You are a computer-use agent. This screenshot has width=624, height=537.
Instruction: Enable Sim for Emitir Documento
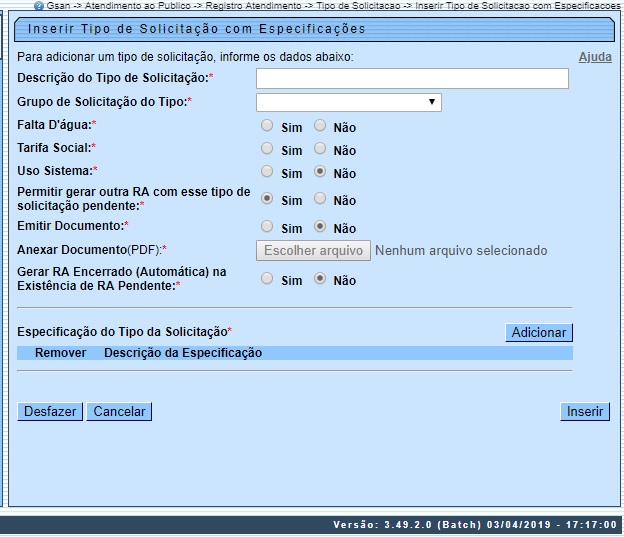[x=267, y=227]
